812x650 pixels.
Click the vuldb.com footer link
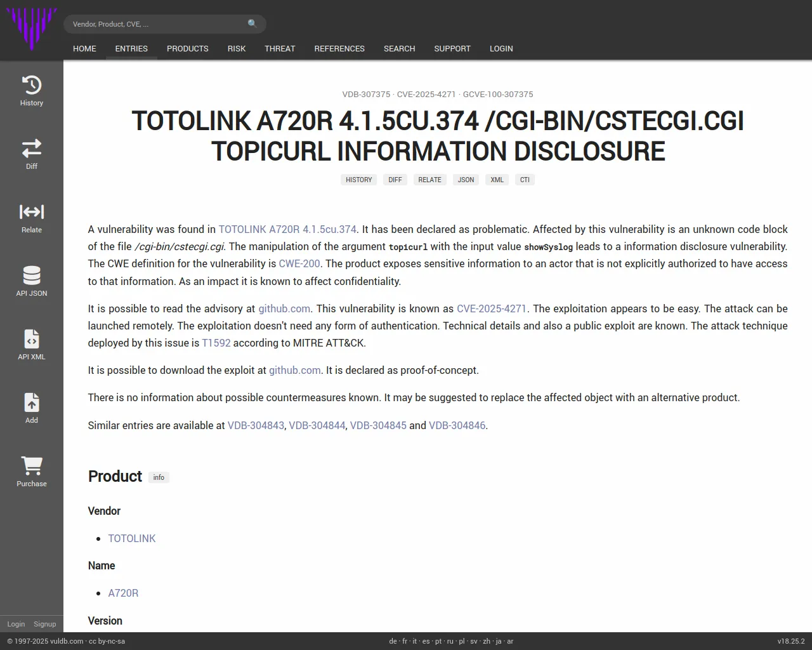(67, 641)
